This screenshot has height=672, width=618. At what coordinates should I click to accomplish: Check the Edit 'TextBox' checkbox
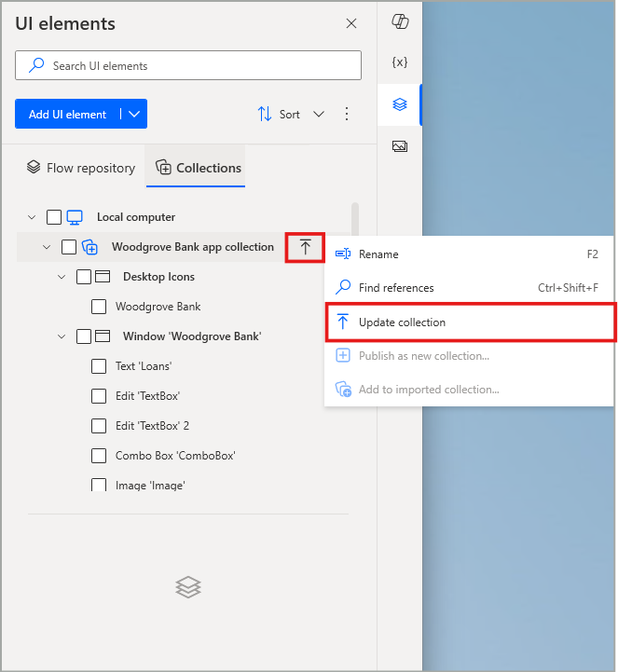coord(99,396)
